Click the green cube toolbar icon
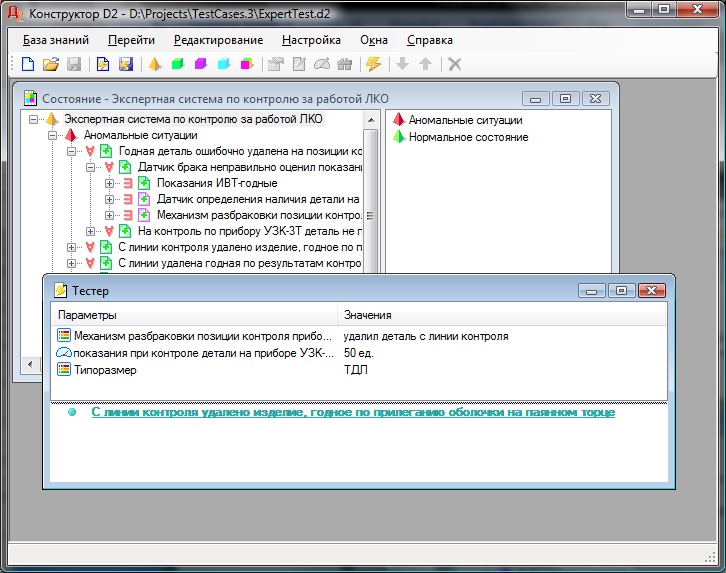The width and height of the screenshot is (726, 573). 178,65
